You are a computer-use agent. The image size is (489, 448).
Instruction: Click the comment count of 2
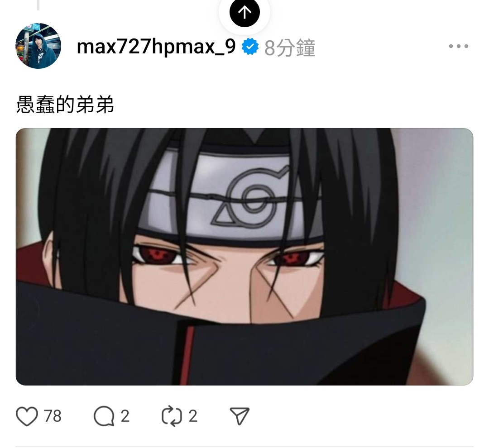tap(125, 416)
